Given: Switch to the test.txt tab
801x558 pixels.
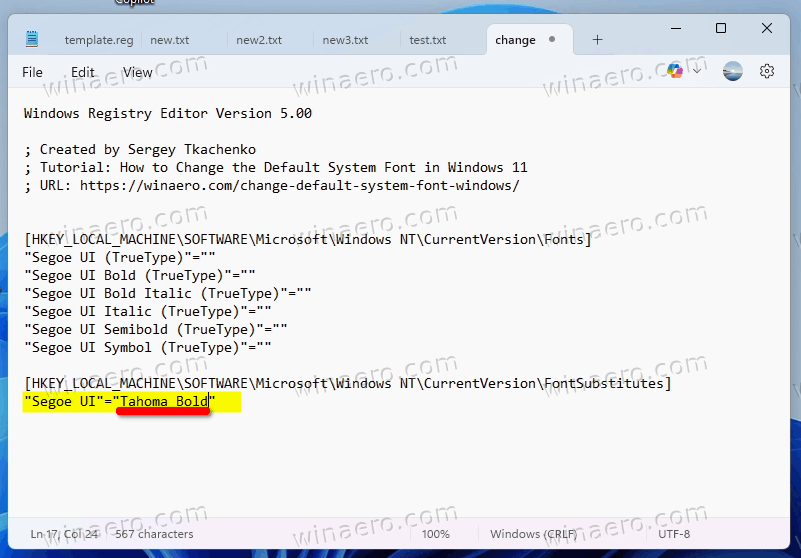Looking at the screenshot, I should point(428,40).
